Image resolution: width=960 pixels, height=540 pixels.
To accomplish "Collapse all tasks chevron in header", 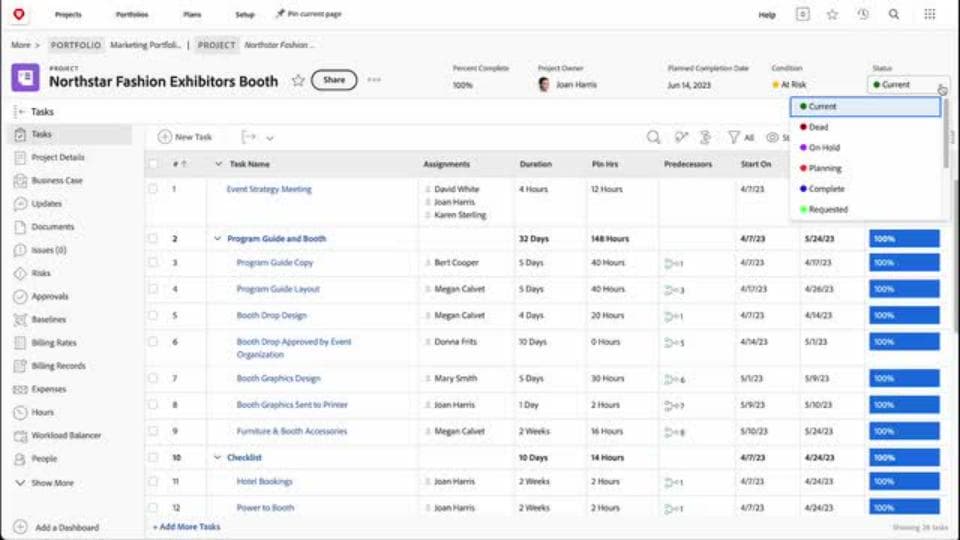I will click(219, 164).
